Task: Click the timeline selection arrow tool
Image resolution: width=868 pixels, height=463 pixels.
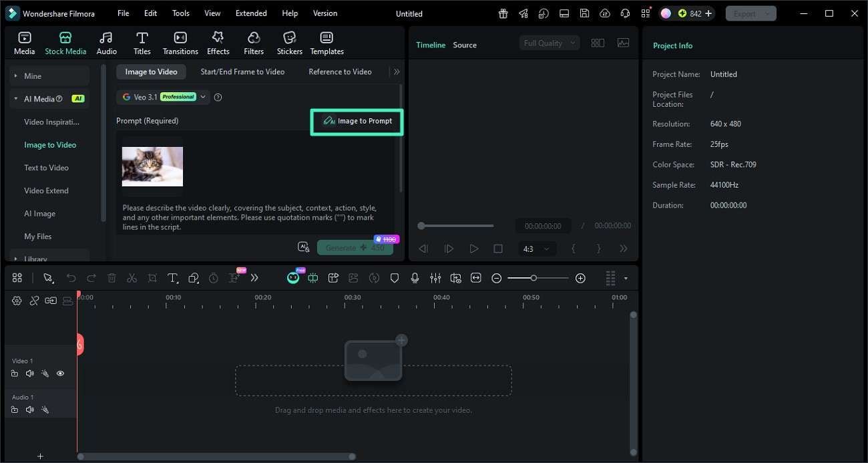Action: [x=48, y=278]
